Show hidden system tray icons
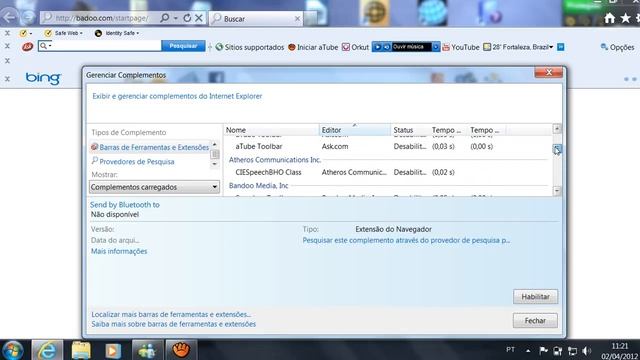 [528, 350]
